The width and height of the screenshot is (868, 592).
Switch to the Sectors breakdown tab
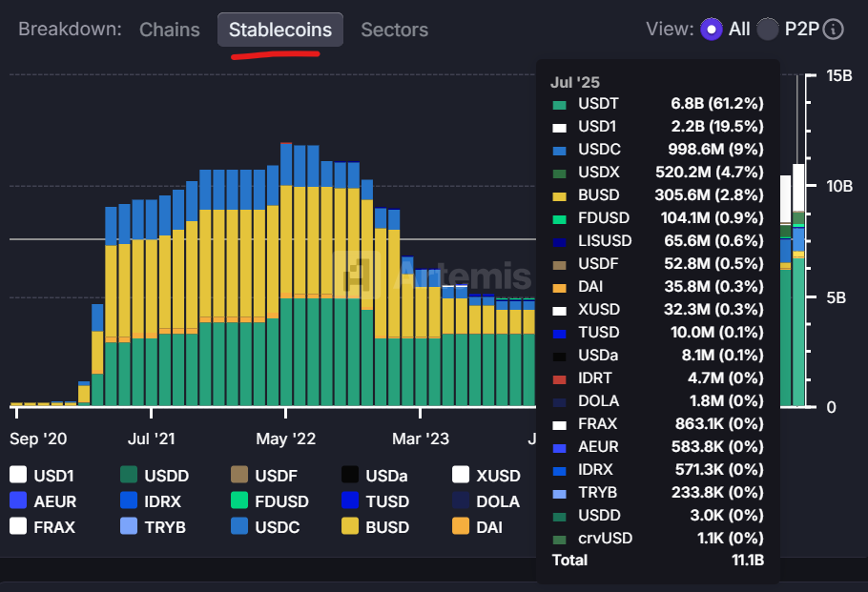[394, 30]
